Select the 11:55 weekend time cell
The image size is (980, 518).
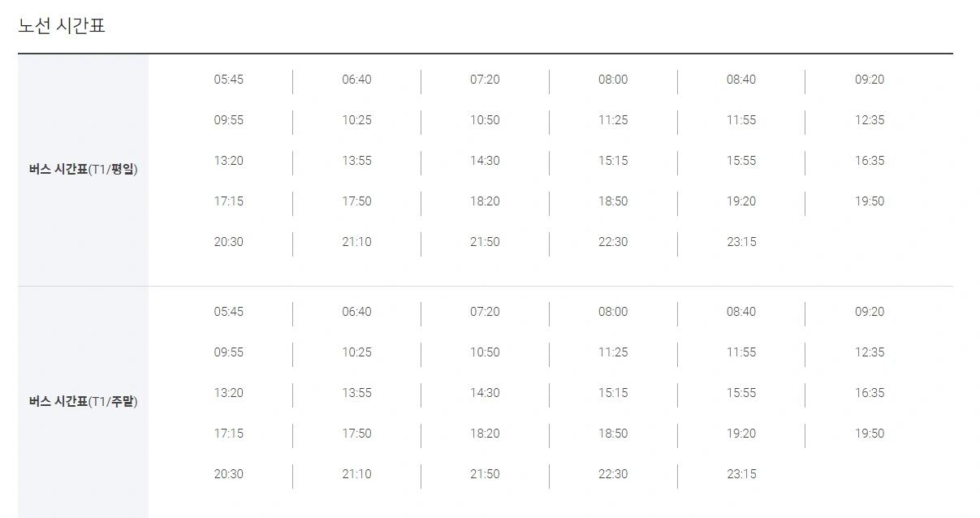pos(741,352)
